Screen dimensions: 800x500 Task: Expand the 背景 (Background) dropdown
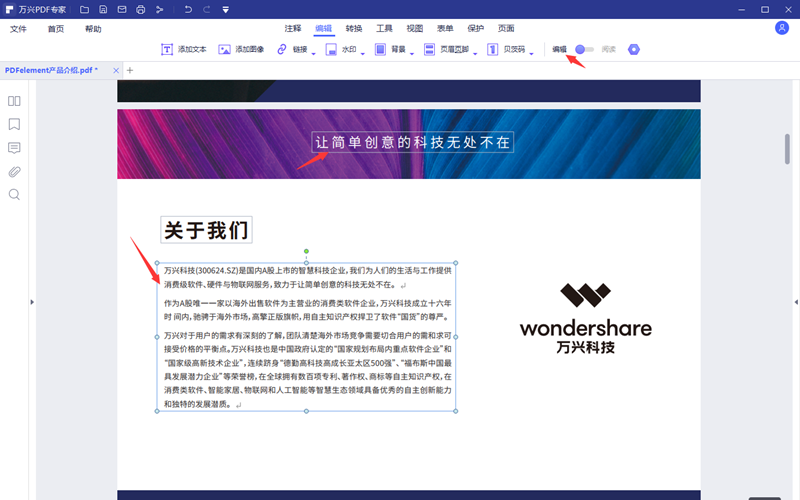[412, 52]
